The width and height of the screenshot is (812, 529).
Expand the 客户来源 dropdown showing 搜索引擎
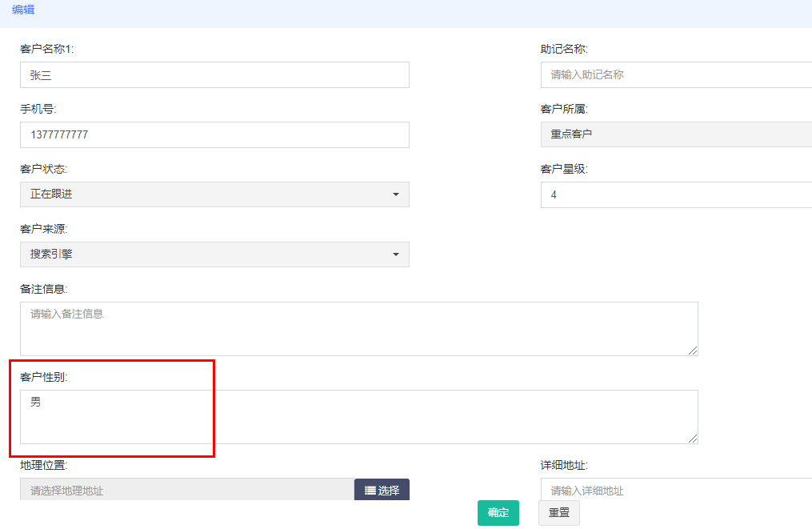click(x=214, y=254)
